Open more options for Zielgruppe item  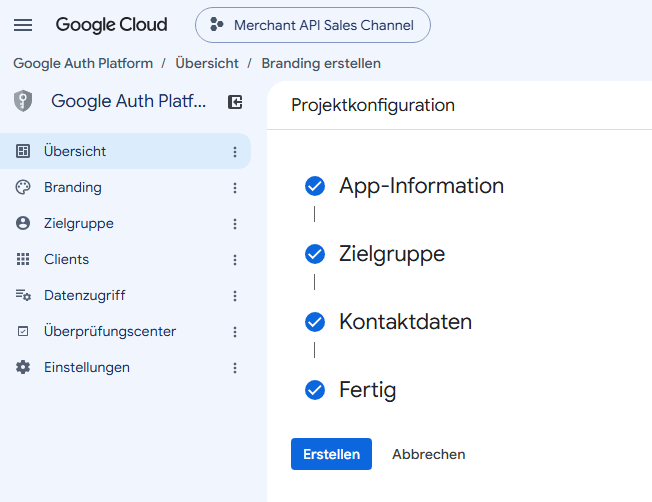click(x=235, y=224)
